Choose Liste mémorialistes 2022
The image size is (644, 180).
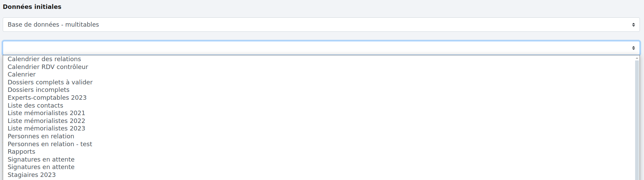pyautogui.click(x=46, y=121)
